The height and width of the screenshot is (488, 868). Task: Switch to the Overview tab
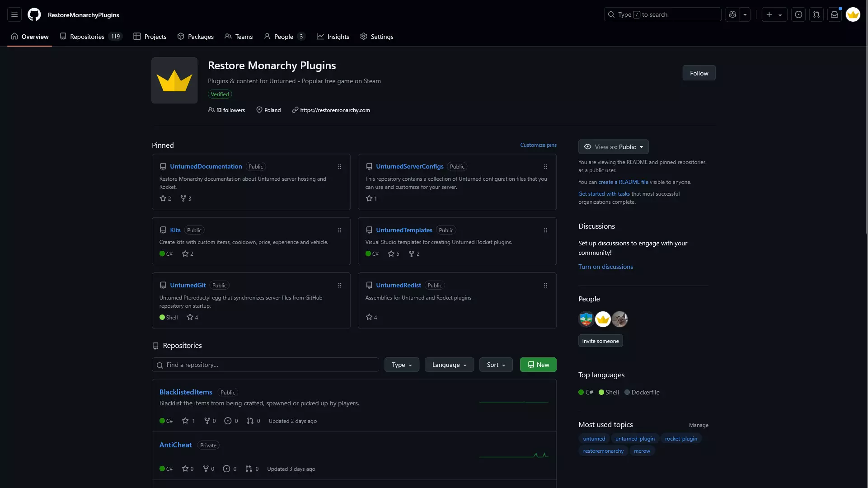(30, 37)
